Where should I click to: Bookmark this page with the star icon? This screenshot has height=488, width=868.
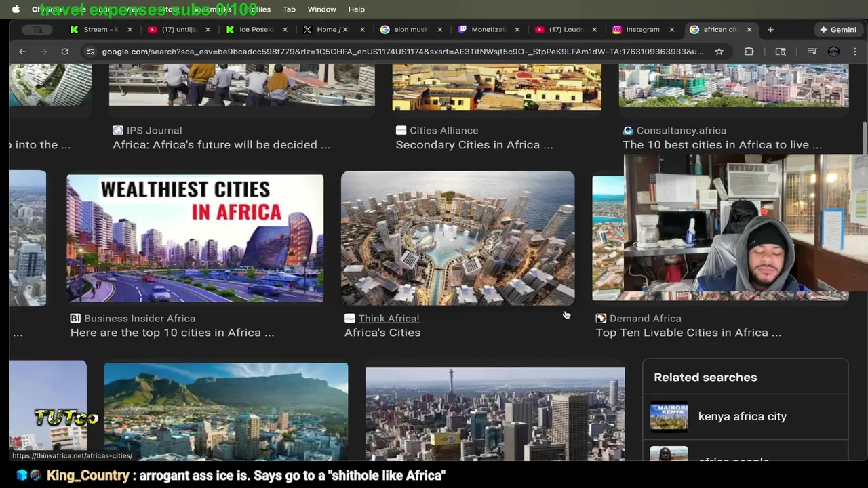719,52
